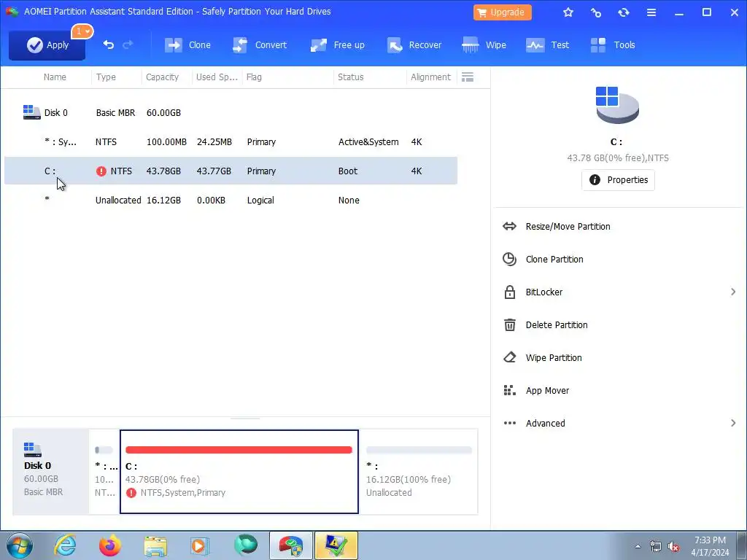Open the Windows Start menu

[19, 545]
